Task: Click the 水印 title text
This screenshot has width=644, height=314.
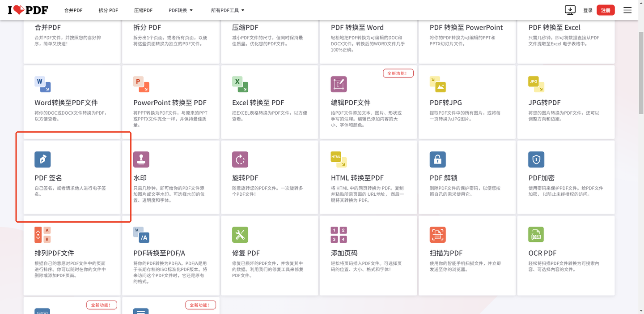Action: point(140,178)
